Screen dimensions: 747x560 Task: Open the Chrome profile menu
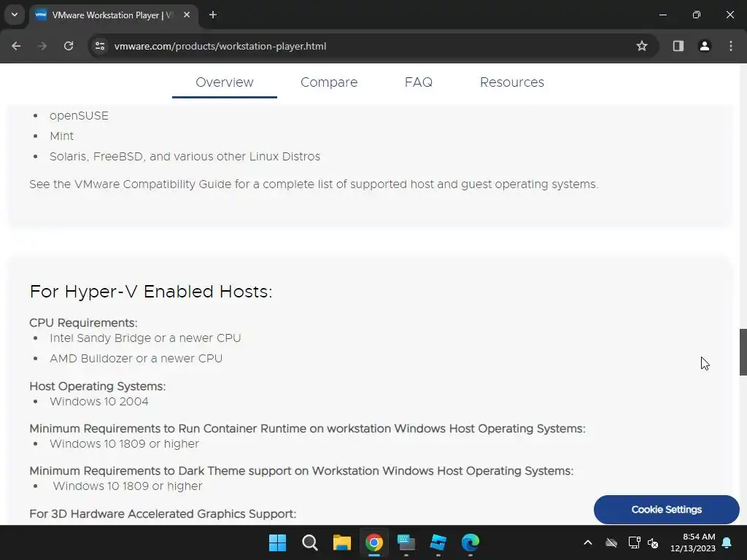click(x=704, y=46)
